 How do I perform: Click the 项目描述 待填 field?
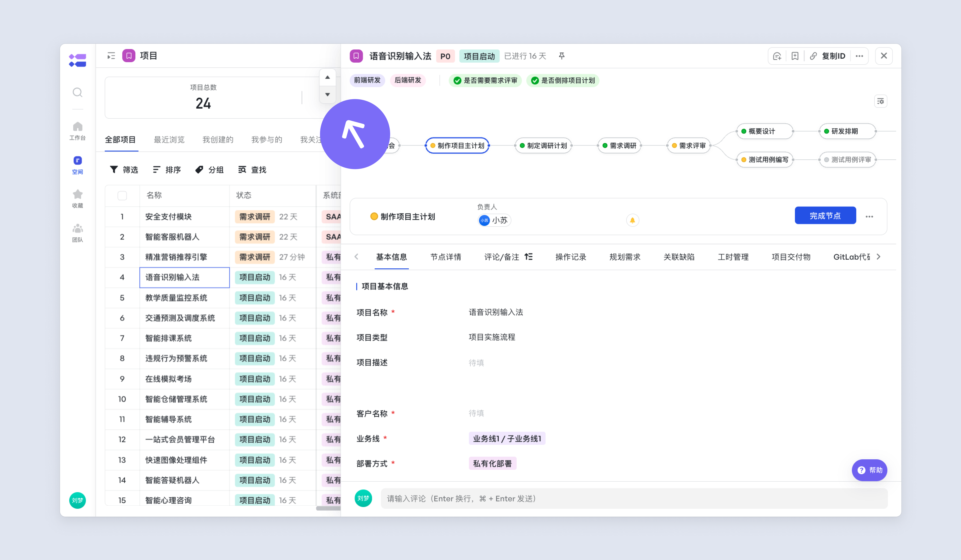coord(476,363)
